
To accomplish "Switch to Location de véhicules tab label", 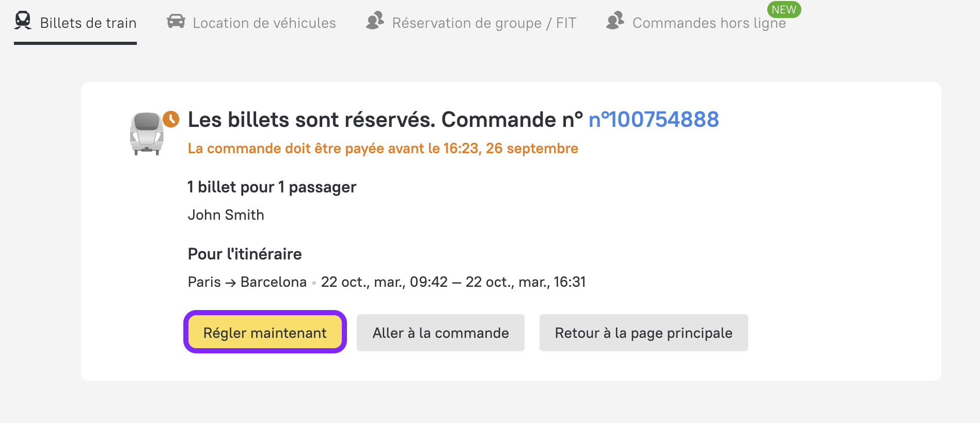I will (264, 23).
